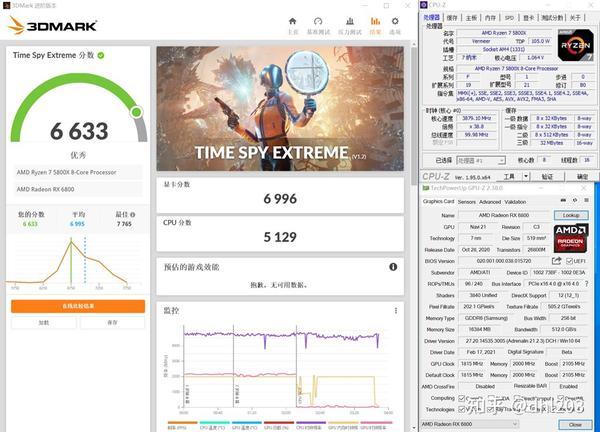
Task: Open the 3DMark Results bar-chart icon
Action: click(x=375, y=21)
